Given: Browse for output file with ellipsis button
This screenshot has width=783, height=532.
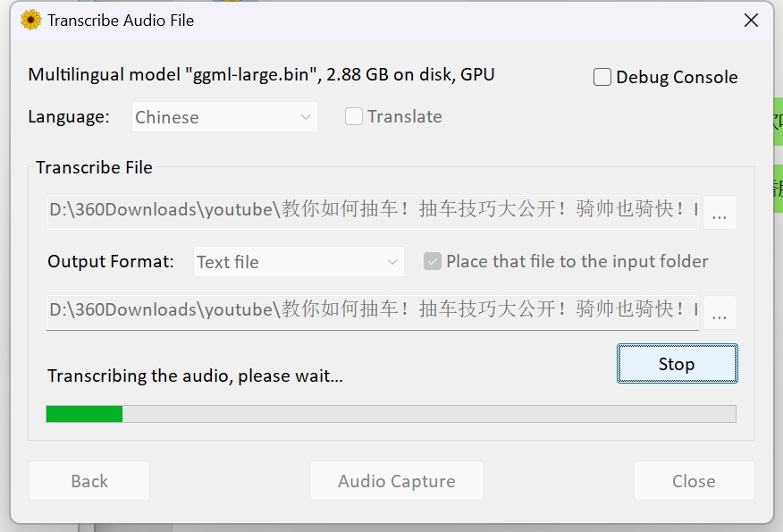Looking at the screenshot, I should (x=720, y=313).
